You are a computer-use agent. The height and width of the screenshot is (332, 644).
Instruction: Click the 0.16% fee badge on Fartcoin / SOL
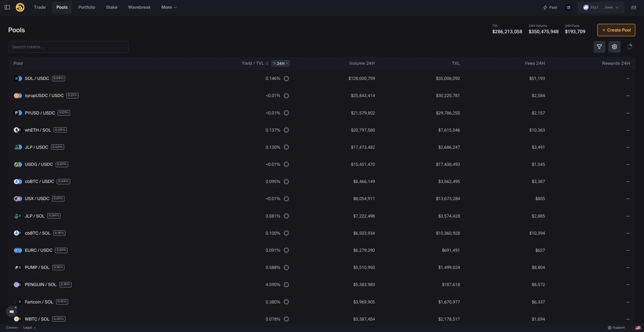pos(62,301)
